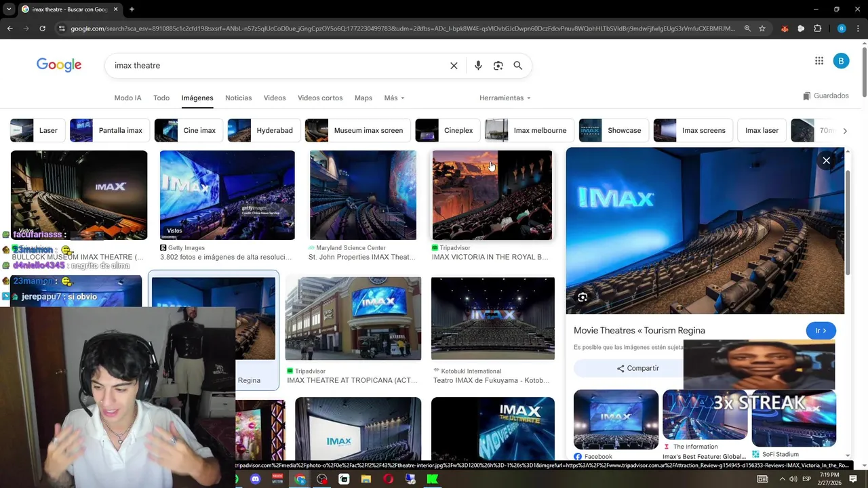Screen dimensions: 868x488
Task: Click the Chrome address bar URL
Action: coord(403,28)
